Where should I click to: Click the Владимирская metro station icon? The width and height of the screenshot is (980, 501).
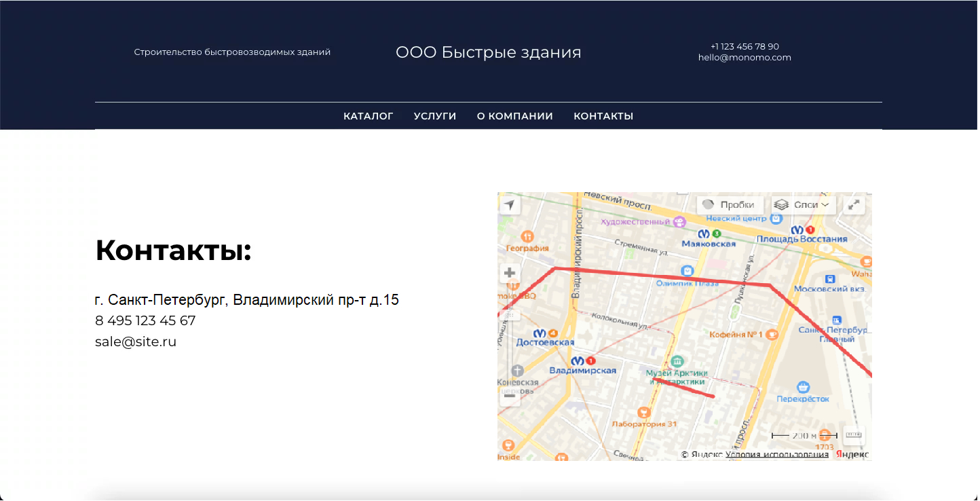click(578, 360)
